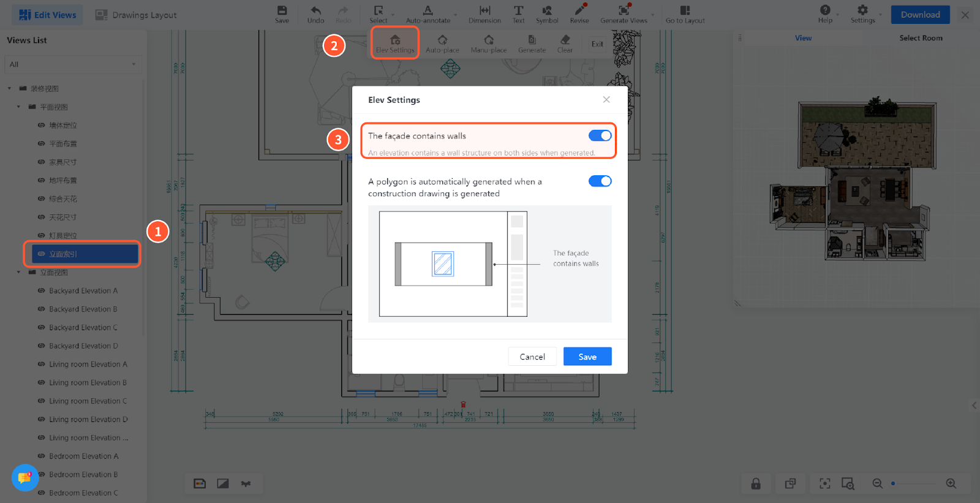Click the Revise tool icon
This screenshot has height=503, width=980.
(x=579, y=10)
